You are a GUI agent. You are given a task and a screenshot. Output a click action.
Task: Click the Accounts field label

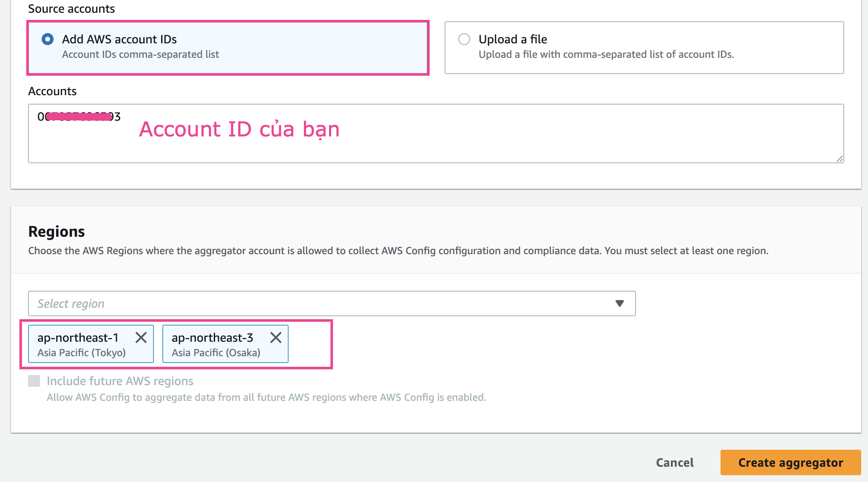click(x=52, y=91)
